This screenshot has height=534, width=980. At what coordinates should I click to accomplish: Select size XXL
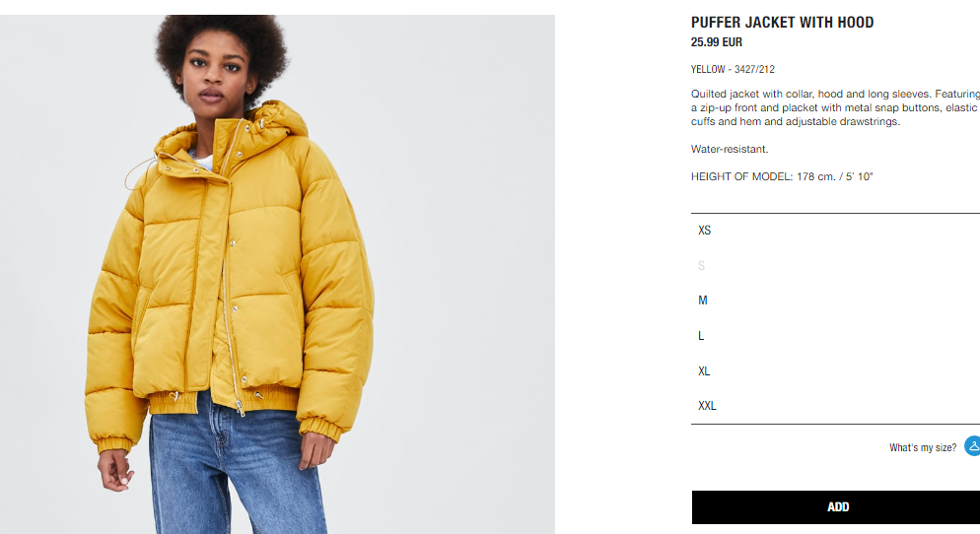[835, 406]
